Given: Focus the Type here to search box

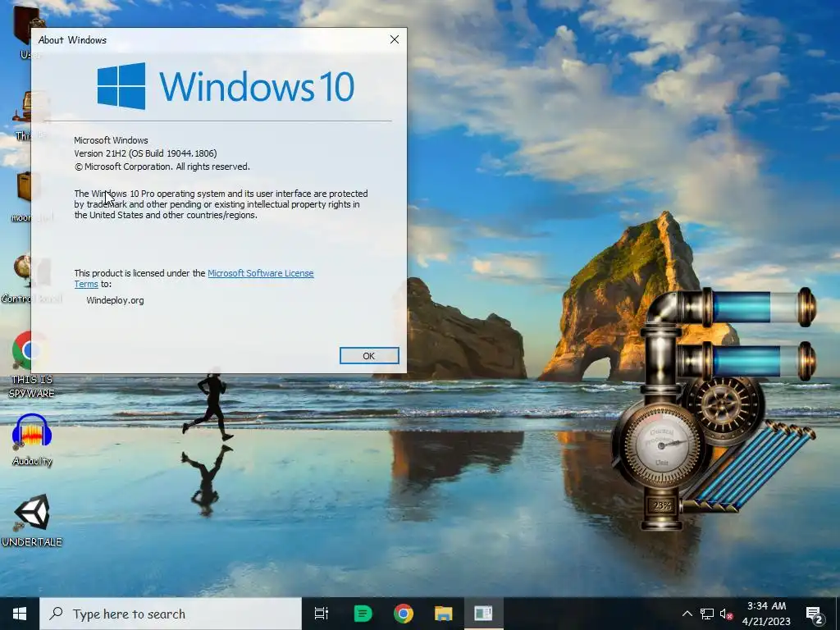Looking at the screenshot, I should pos(171,614).
